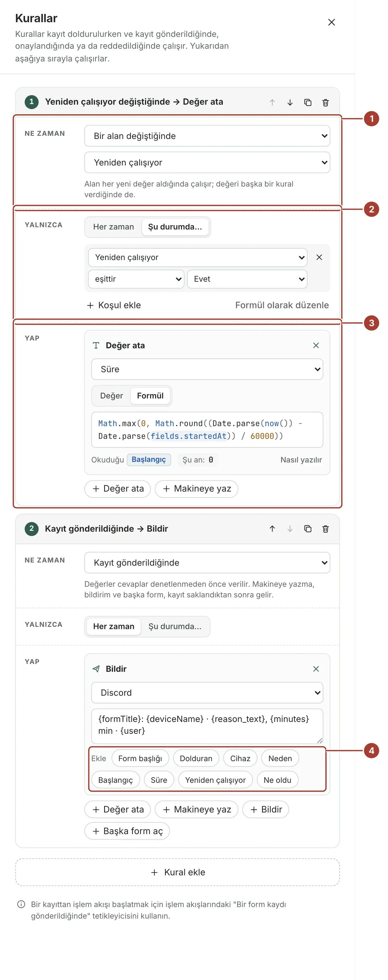This screenshot has height=980, width=388.
Task: Open the 'Evet' value dropdown
Action: (x=247, y=279)
